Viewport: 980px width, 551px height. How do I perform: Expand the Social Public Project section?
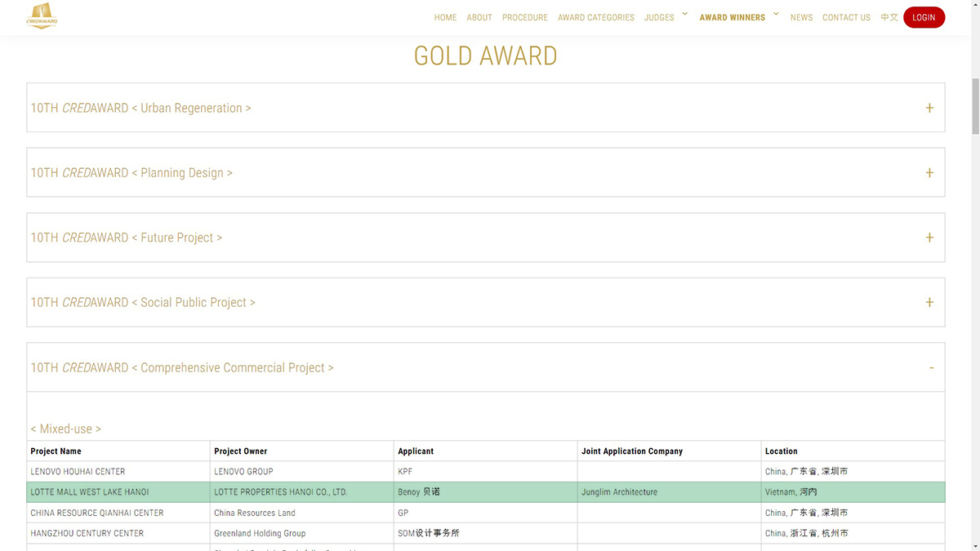coord(486,302)
